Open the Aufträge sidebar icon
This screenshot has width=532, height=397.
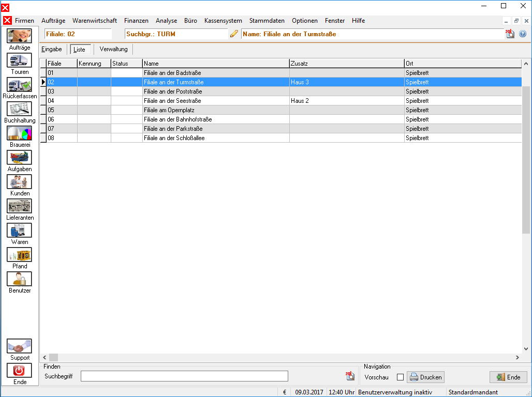point(19,36)
